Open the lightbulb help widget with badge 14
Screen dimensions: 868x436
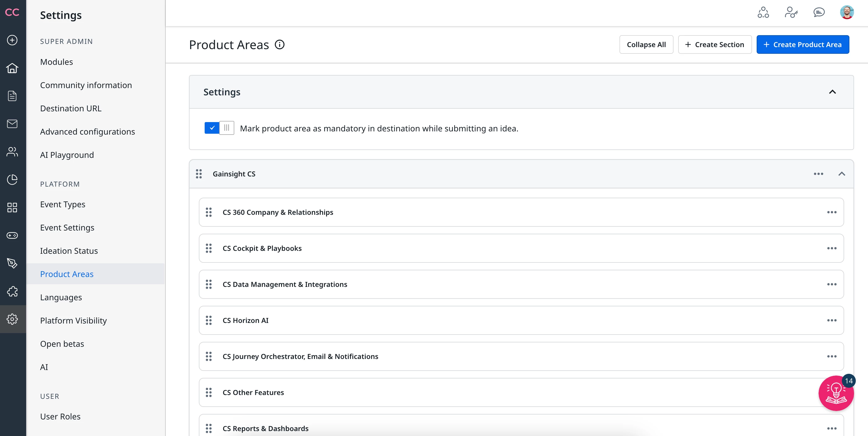[x=836, y=393]
